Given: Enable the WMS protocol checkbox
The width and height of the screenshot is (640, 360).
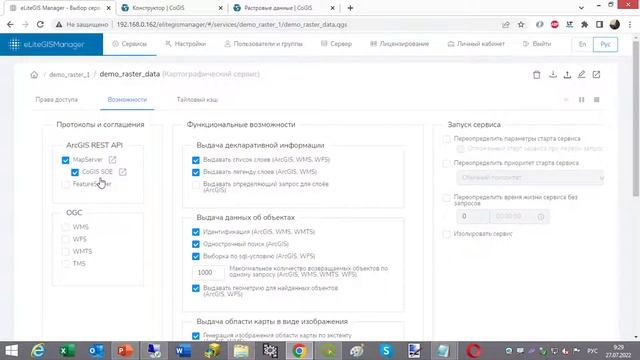Looking at the screenshot, I should 65,227.
